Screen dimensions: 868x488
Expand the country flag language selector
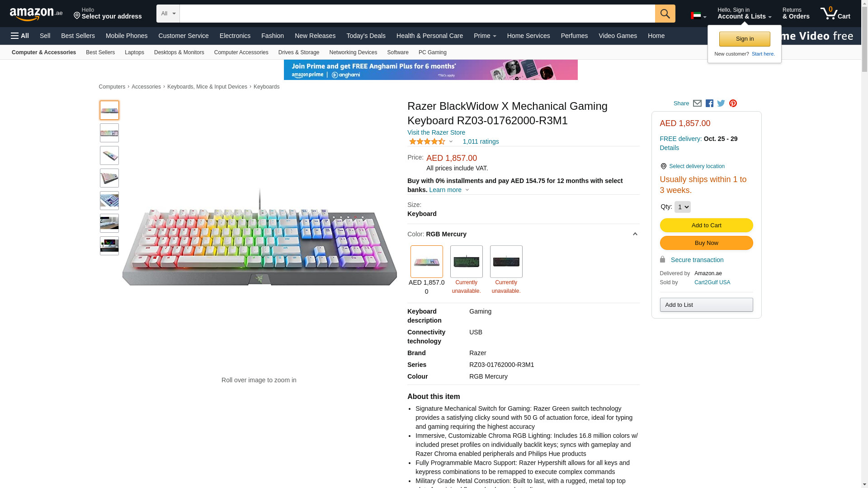pyautogui.click(x=698, y=16)
